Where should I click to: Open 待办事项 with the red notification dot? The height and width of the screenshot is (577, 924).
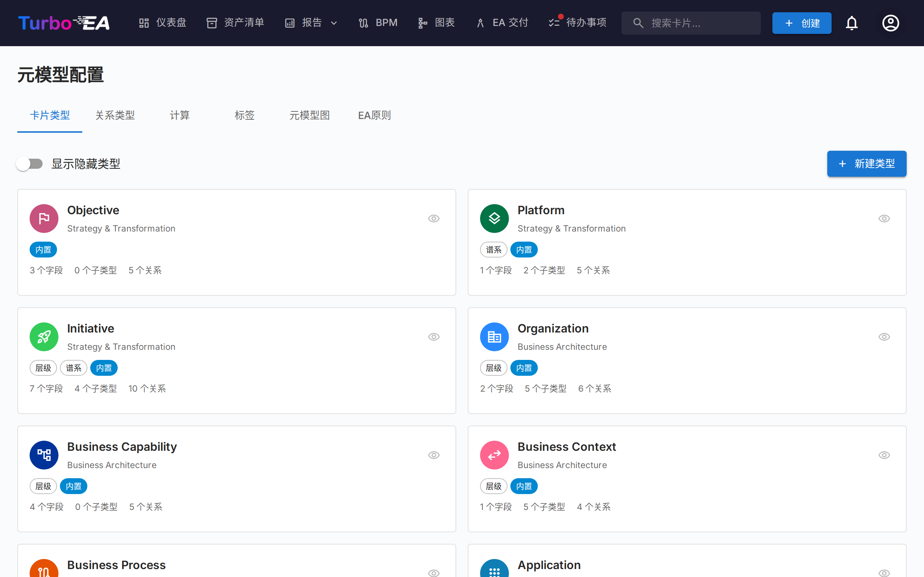[x=576, y=22]
